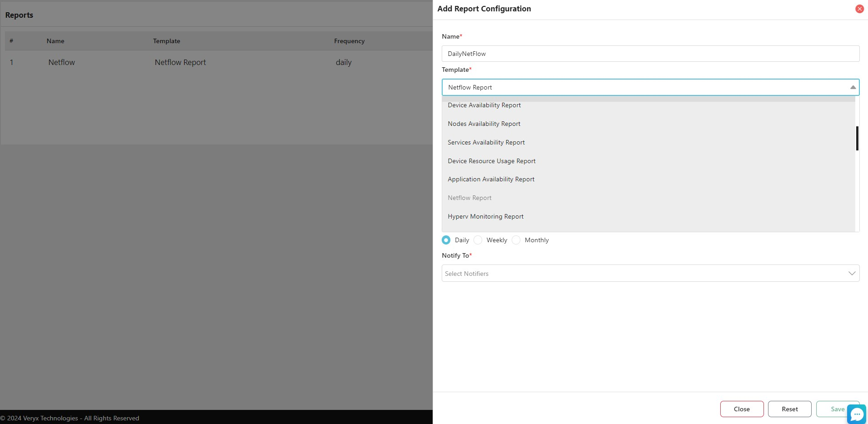This screenshot has height=424, width=868.
Task: Select the Monthly frequency option
Action: point(516,240)
